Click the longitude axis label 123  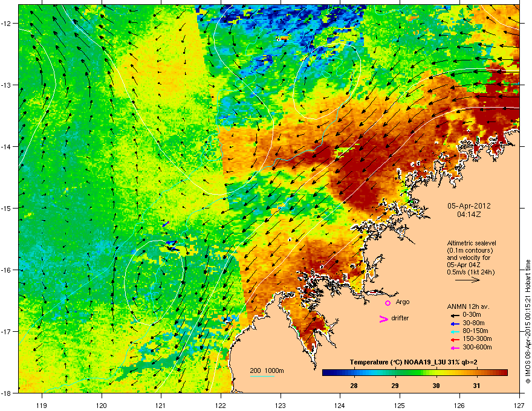pyautogui.click(x=281, y=405)
